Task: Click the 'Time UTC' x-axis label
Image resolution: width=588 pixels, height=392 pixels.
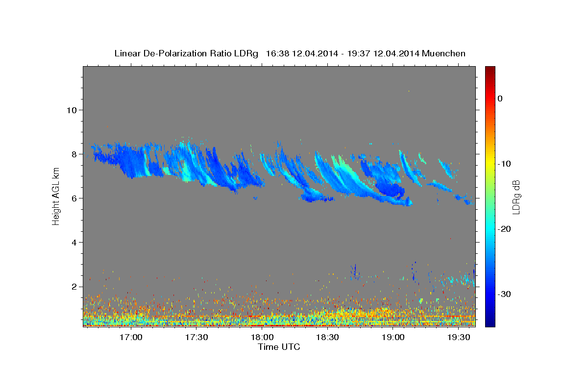Action: pos(279,347)
